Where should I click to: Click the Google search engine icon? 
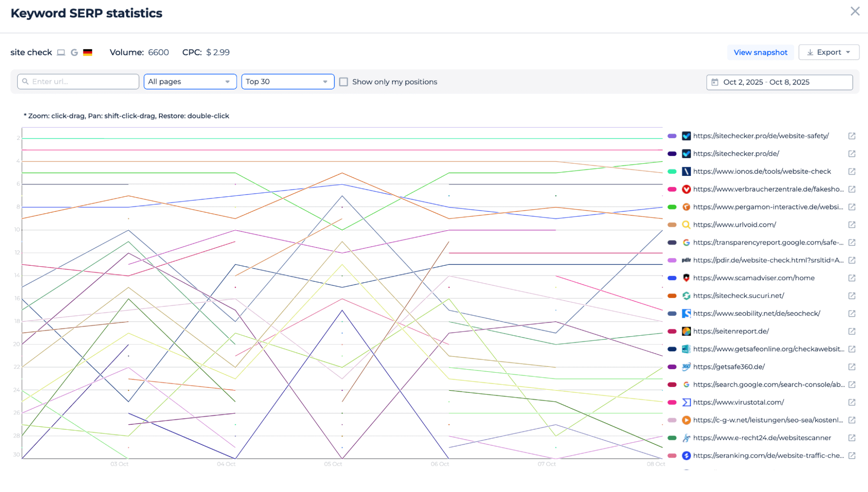click(x=74, y=53)
